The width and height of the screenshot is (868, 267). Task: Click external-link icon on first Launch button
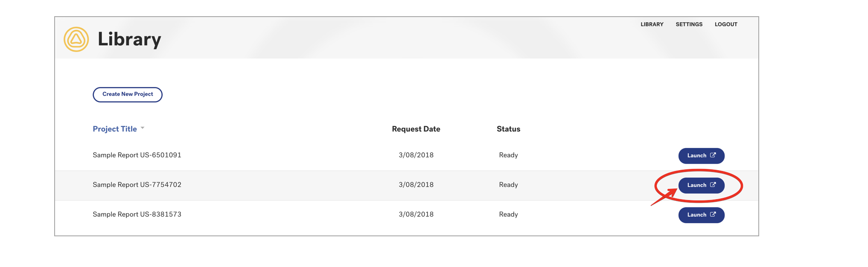pos(713,155)
